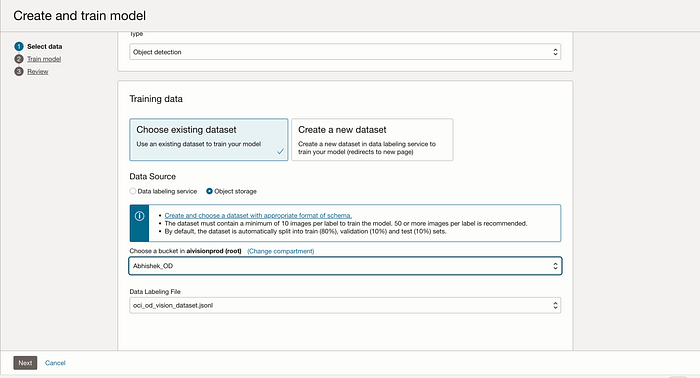Viewport: 700px width, 378px height.
Task: Click the Training data heading
Action: tap(156, 99)
